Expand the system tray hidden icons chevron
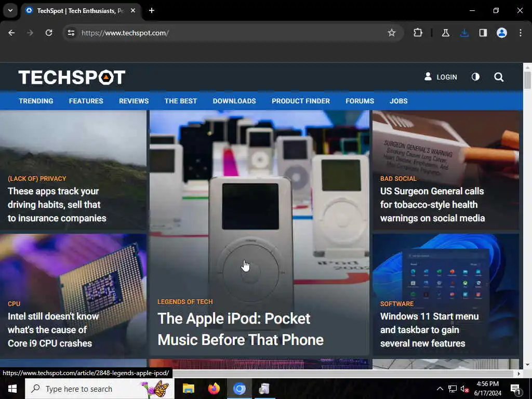 tap(440, 389)
